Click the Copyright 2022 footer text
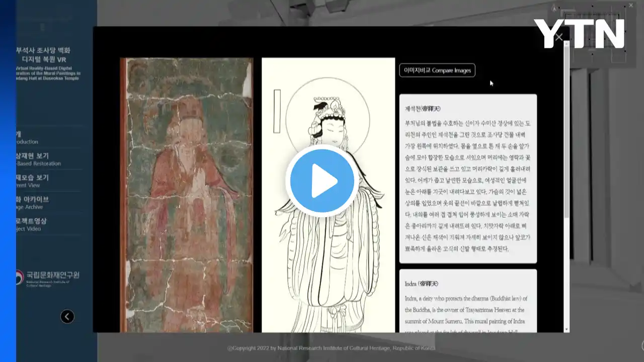 [x=331, y=348]
